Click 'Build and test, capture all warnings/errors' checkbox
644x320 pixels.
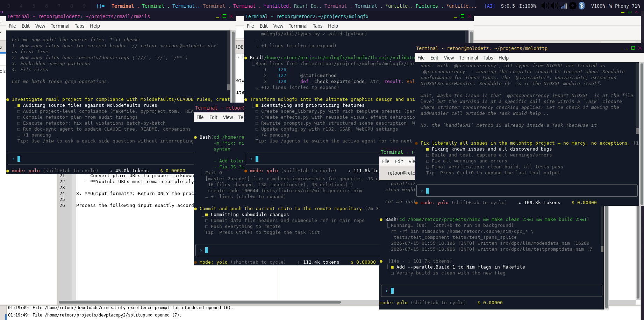click(428, 155)
